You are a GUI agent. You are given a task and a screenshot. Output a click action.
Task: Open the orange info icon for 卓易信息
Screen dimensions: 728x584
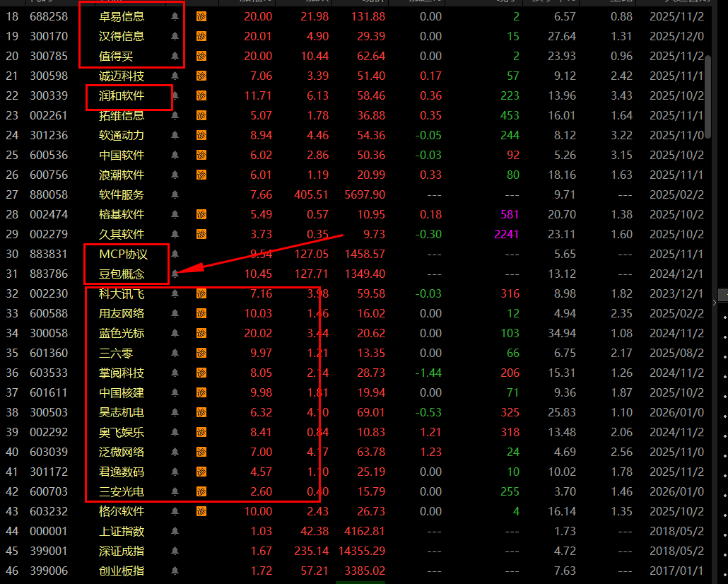tap(201, 17)
